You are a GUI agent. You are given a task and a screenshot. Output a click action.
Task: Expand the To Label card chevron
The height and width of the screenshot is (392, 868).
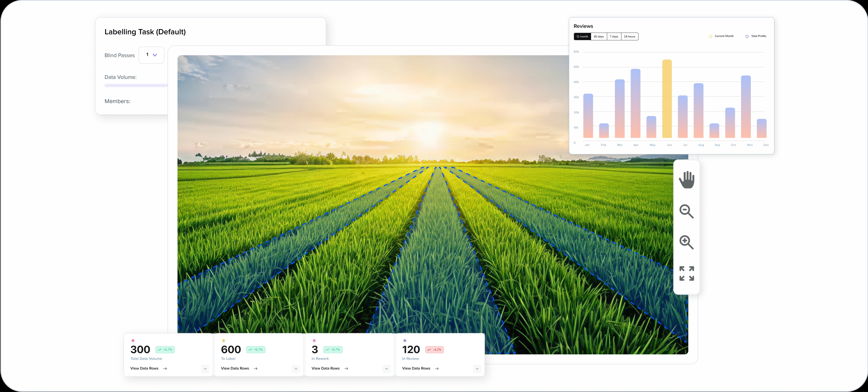tap(296, 369)
